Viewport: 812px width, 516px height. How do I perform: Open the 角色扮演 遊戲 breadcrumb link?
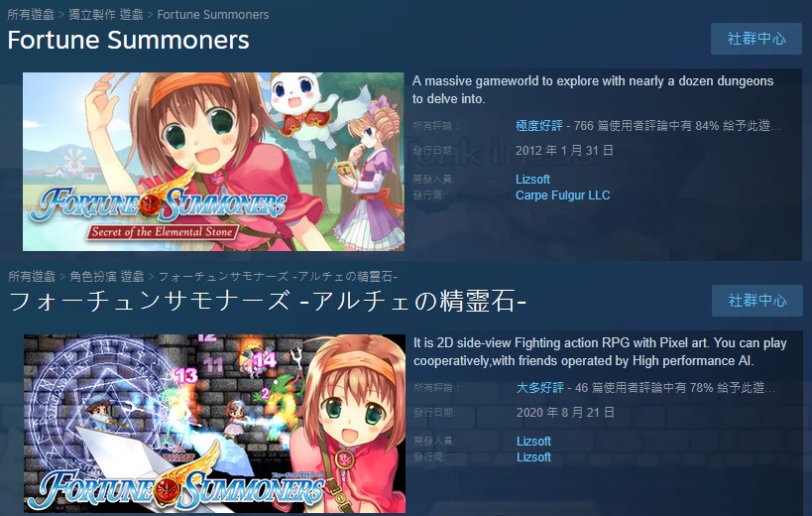[x=107, y=276]
